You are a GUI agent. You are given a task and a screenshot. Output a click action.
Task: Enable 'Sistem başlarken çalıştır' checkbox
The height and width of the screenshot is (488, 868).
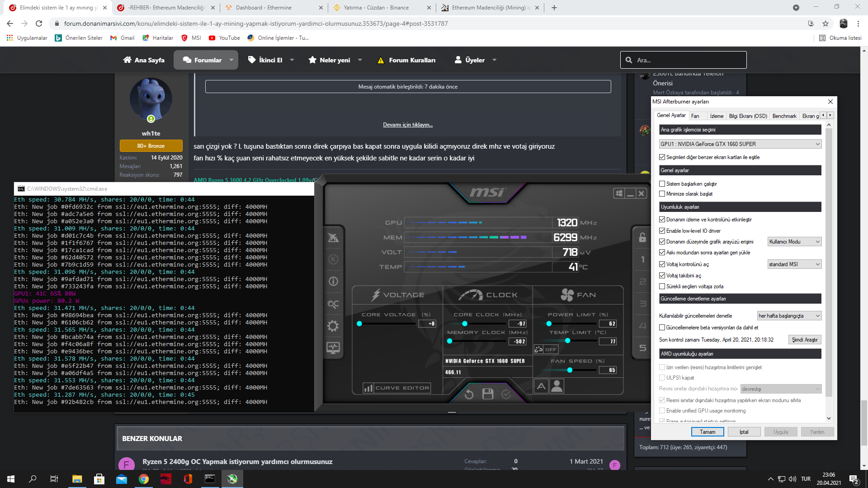[662, 184]
